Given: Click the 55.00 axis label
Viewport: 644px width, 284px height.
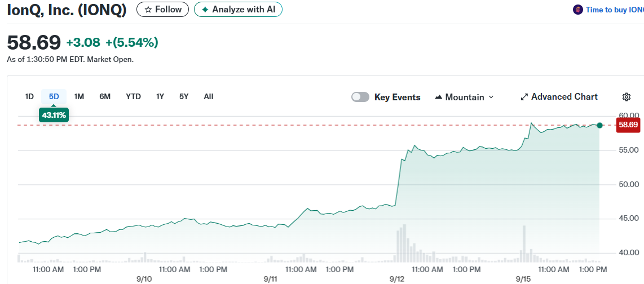Looking at the screenshot, I should 628,150.
